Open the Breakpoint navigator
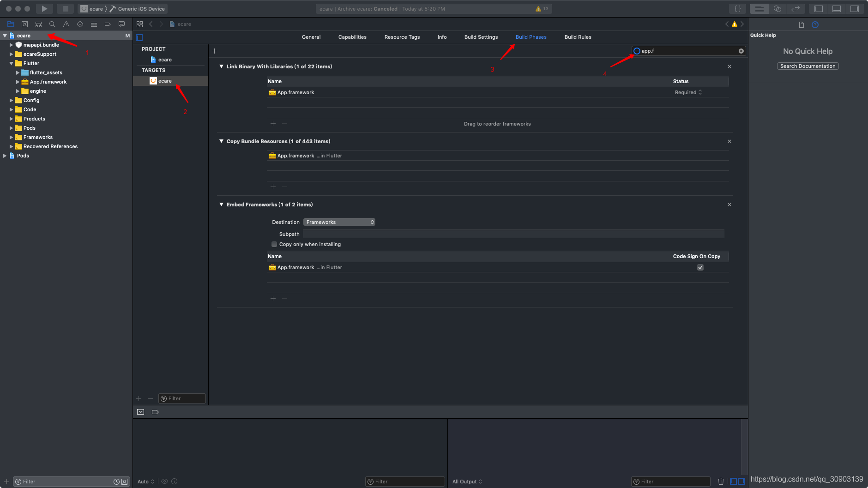The image size is (868, 488). click(x=108, y=24)
